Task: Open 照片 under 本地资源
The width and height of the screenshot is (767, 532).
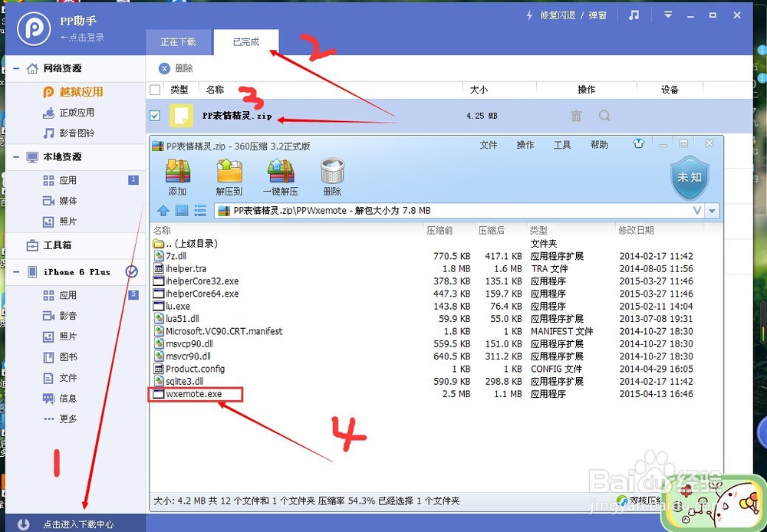Action: [x=60, y=222]
